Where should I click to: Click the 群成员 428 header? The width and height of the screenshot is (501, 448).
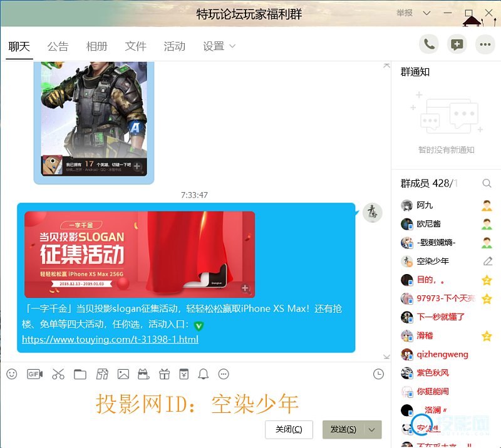(429, 183)
